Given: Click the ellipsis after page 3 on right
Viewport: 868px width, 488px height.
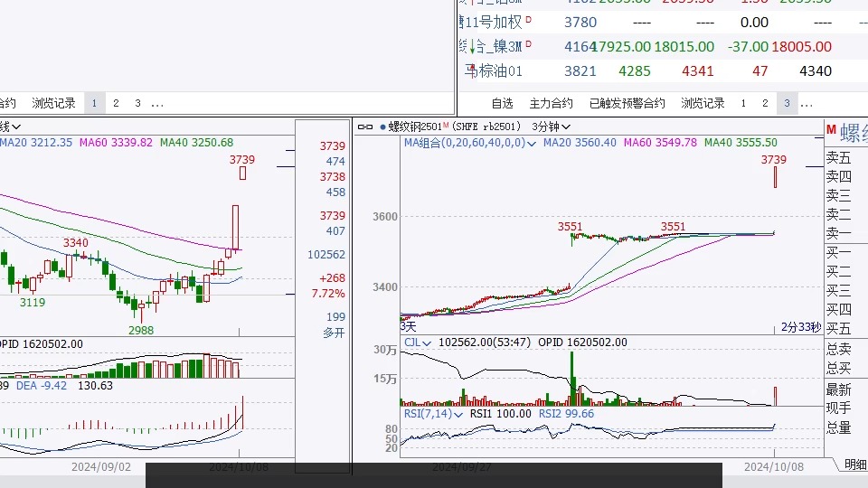Looking at the screenshot, I should click(x=809, y=103).
